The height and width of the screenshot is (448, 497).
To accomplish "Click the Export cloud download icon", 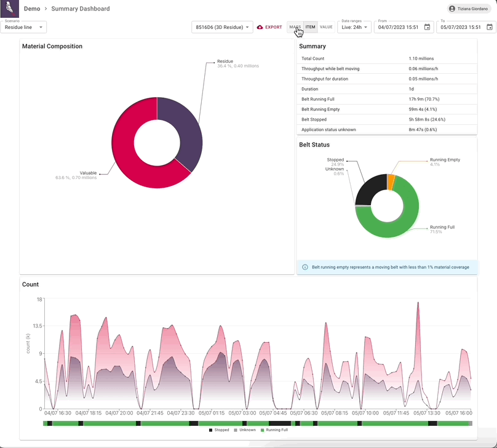I will [260, 27].
